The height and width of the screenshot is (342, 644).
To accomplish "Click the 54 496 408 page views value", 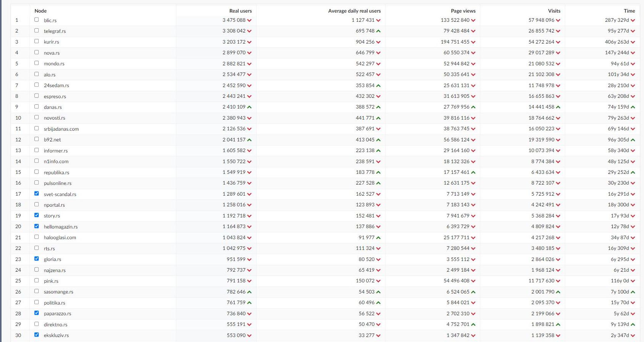I will click(x=457, y=280).
